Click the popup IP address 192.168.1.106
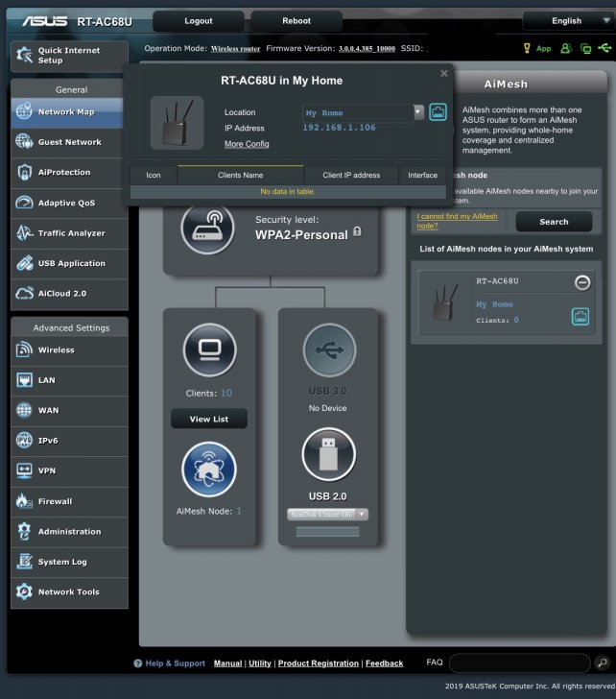 [x=339, y=128]
